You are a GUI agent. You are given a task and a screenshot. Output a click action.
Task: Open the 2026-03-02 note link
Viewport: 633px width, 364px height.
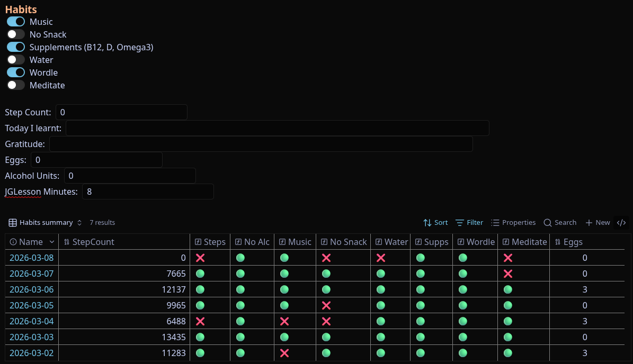(31, 353)
